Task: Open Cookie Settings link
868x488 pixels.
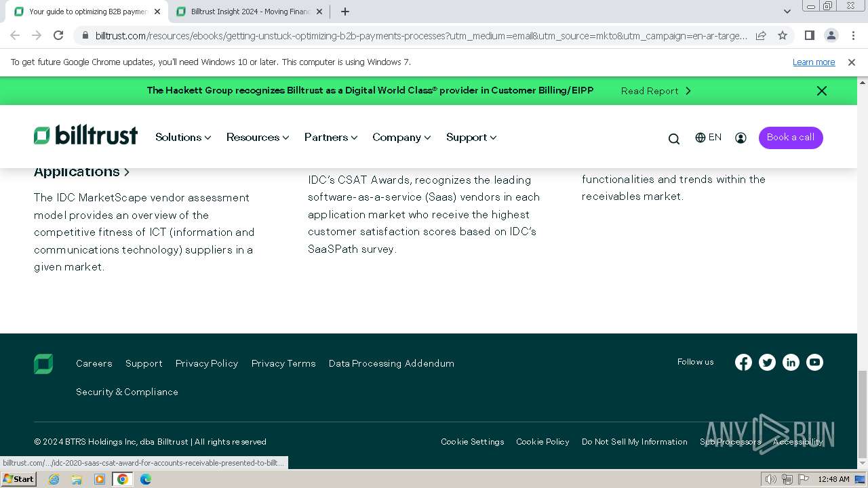Action: pos(473,442)
